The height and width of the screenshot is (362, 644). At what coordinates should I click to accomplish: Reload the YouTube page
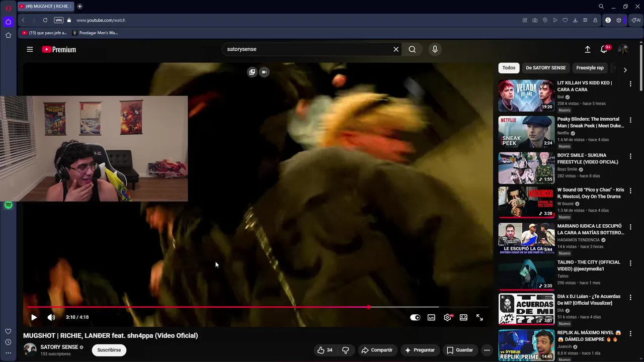point(45,20)
